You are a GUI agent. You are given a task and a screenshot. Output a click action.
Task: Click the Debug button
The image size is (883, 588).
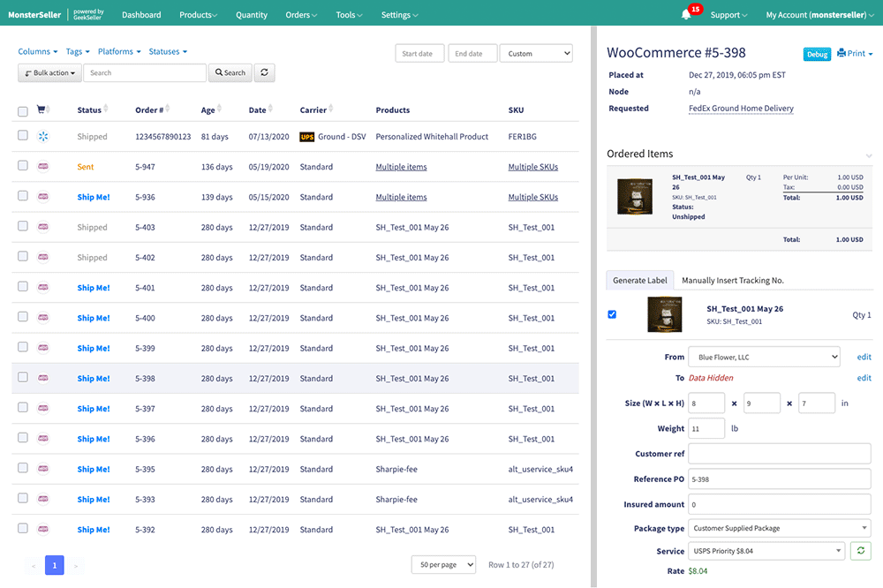coord(817,54)
